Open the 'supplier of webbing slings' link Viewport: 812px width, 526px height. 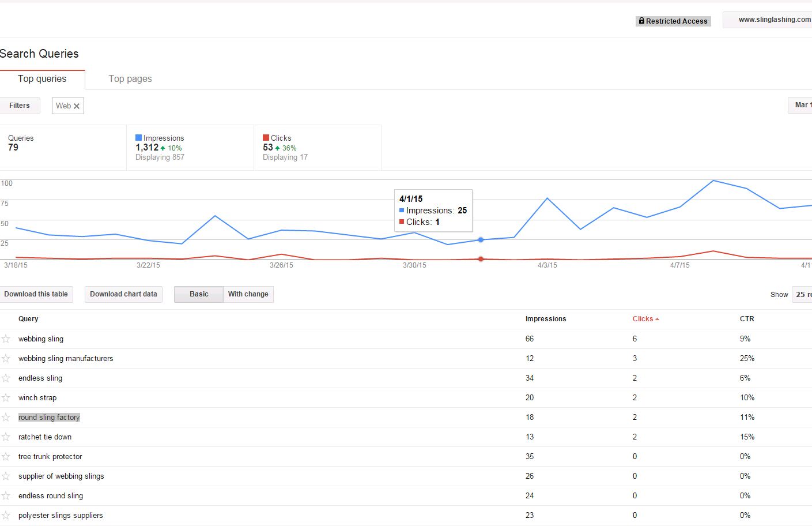click(61, 476)
